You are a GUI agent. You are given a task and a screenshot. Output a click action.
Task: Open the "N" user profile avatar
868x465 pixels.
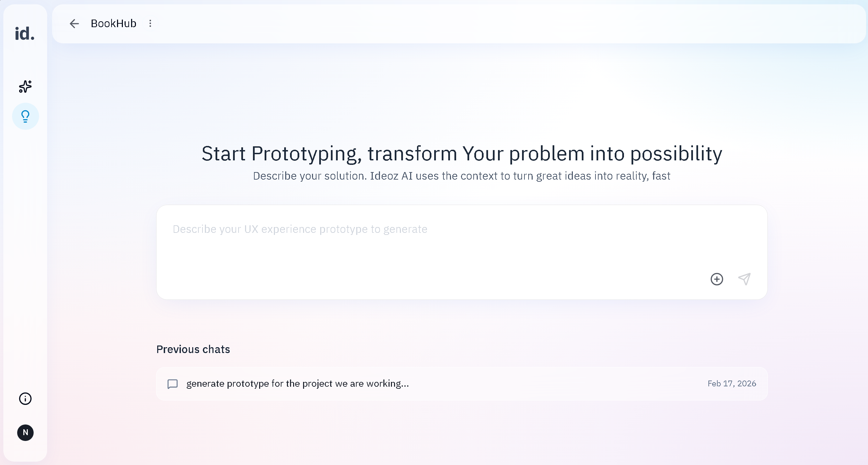[25, 432]
